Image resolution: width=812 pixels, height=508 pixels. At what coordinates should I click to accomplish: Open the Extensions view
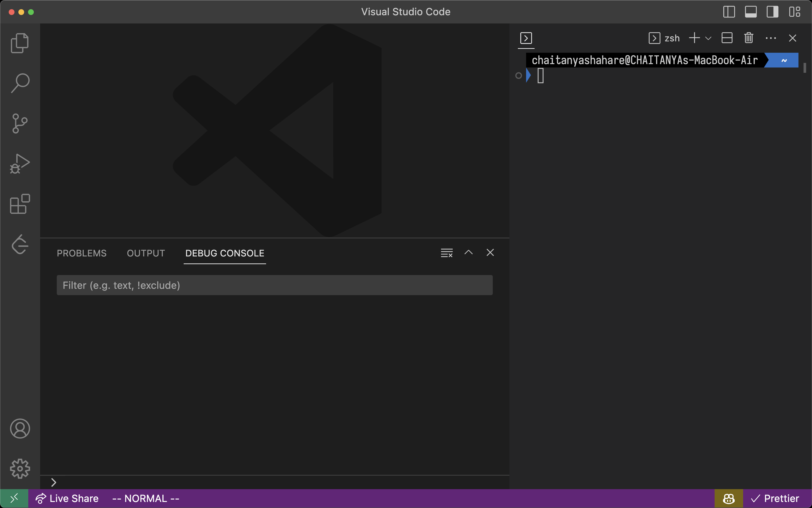pyautogui.click(x=20, y=204)
